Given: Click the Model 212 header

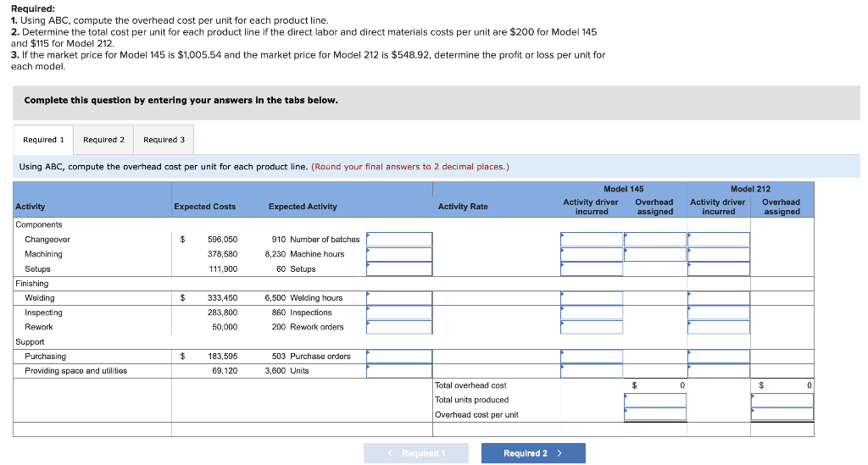Looking at the screenshot, I should (750, 189).
